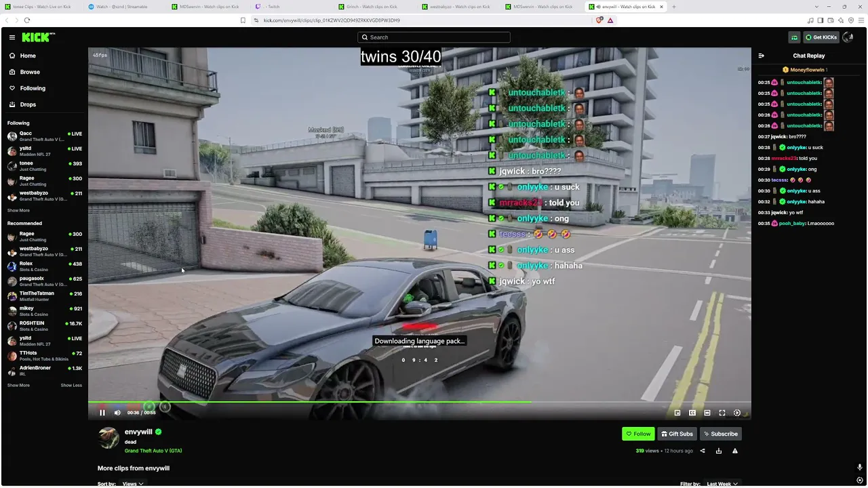Follow envywill channel
The image size is (868, 488).
pyautogui.click(x=638, y=434)
